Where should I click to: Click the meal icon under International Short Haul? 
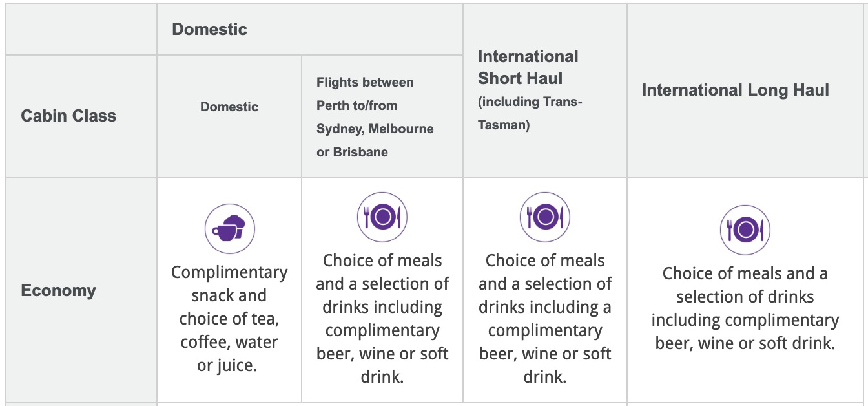[545, 217]
